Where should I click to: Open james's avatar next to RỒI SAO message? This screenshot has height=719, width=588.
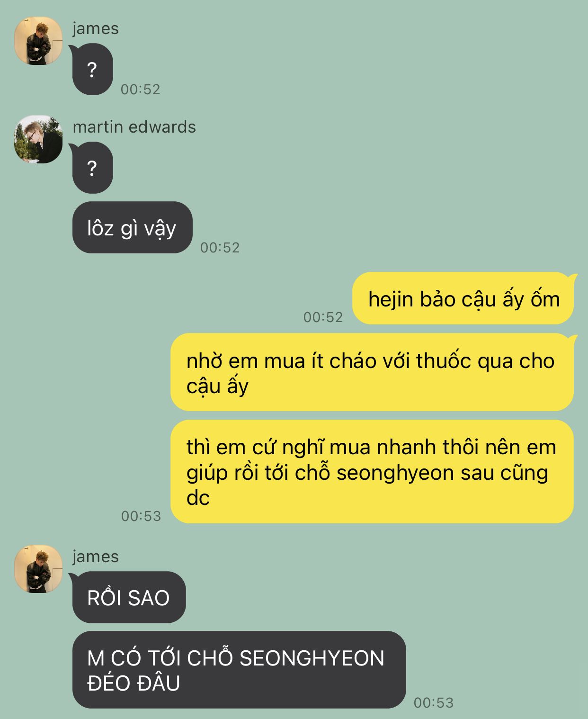click(x=38, y=569)
